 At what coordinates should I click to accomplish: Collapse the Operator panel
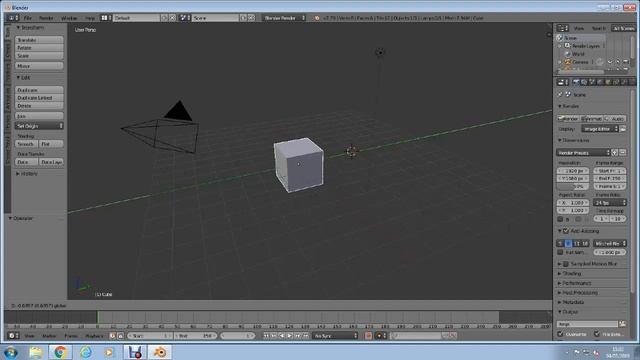20,218
